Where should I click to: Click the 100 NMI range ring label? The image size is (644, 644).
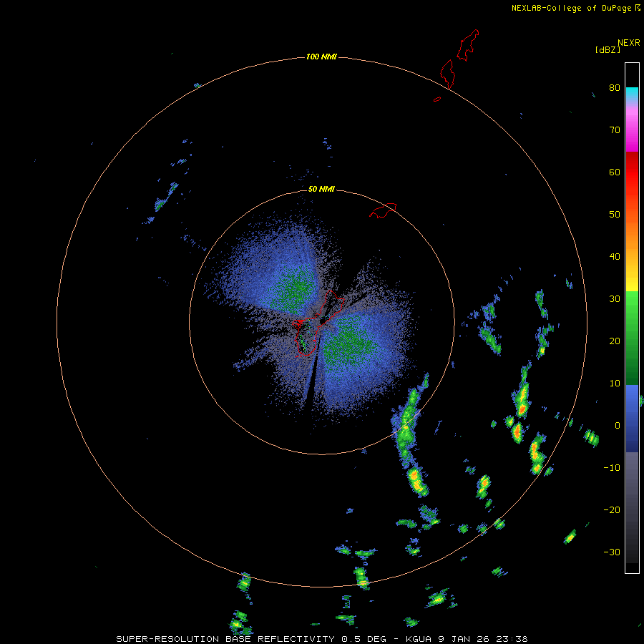click(321, 57)
